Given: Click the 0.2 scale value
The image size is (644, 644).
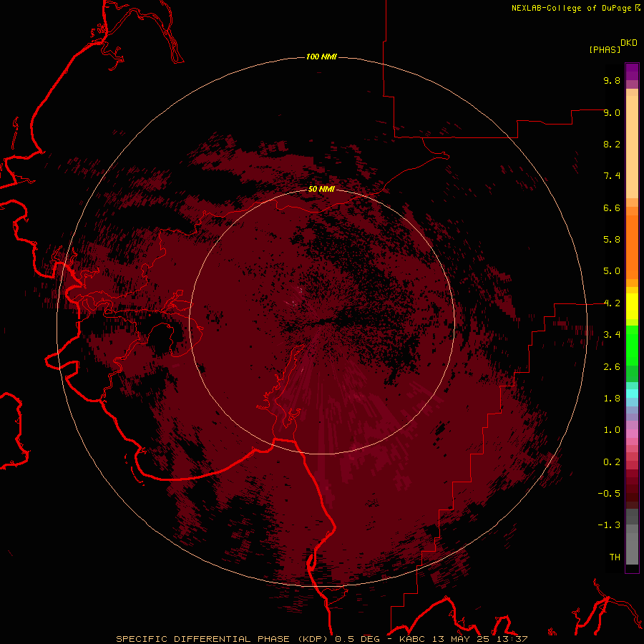Looking at the screenshot, I should [x=612, y=462].
